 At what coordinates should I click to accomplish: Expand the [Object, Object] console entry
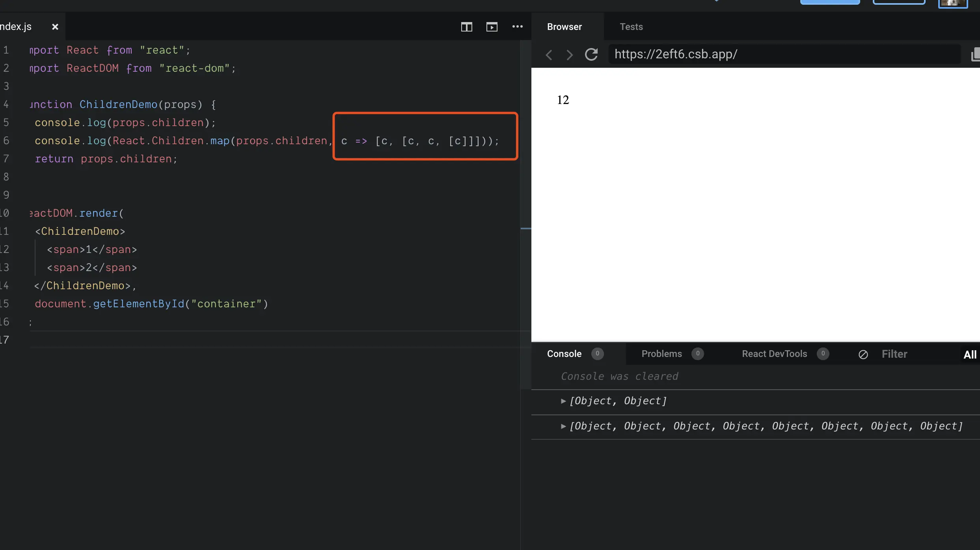563,401
